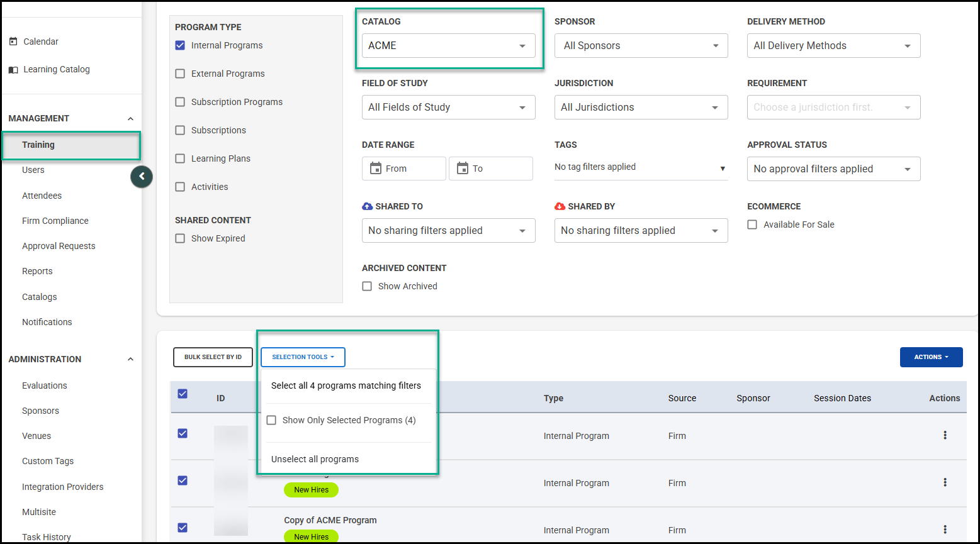Open the blue Actions button
980x544 pixels.
931,357
